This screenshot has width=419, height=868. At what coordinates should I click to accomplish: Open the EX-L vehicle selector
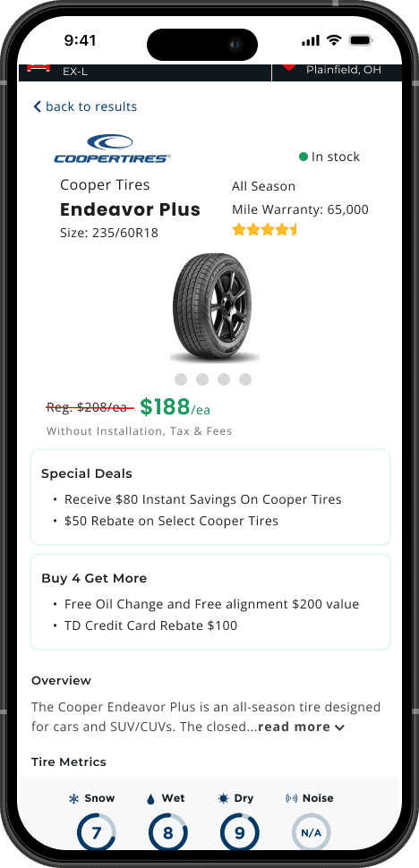pos(145,72)
